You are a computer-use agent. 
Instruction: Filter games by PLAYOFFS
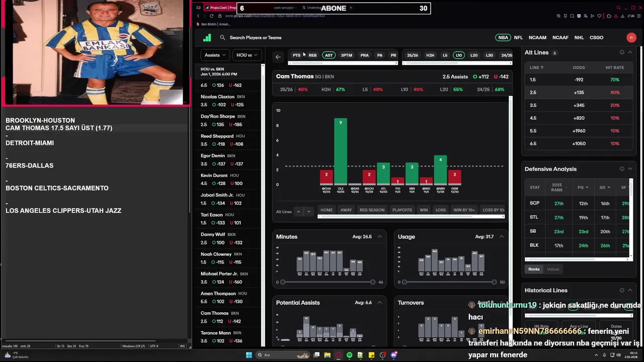click(x=402, y=210)
